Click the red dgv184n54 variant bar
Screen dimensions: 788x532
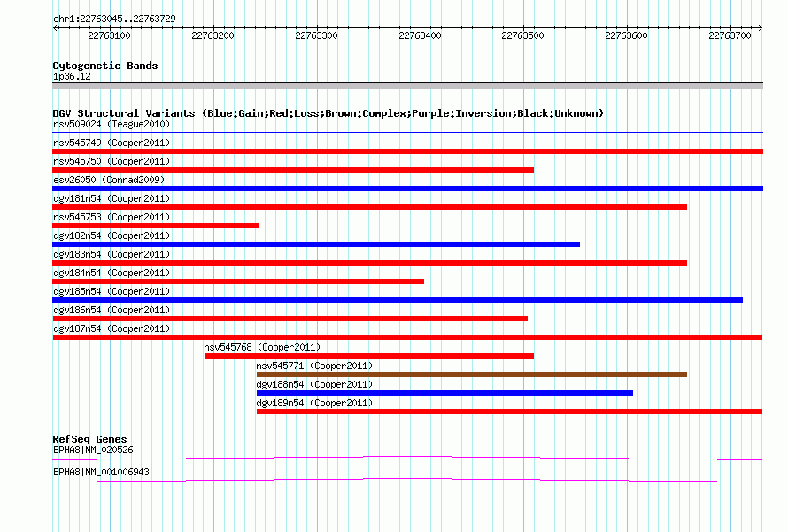(238, 281)
